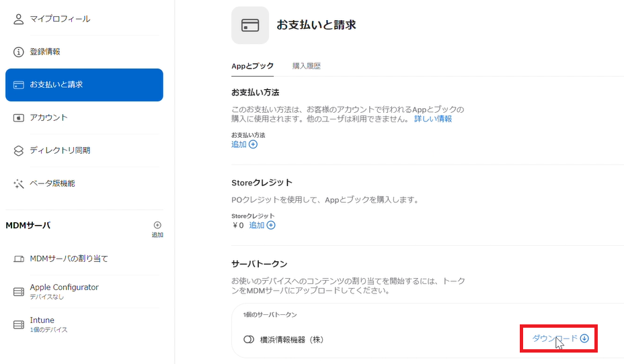
Task: Click the download arrow icon beside ダウンロード
Action: [584, 338]
